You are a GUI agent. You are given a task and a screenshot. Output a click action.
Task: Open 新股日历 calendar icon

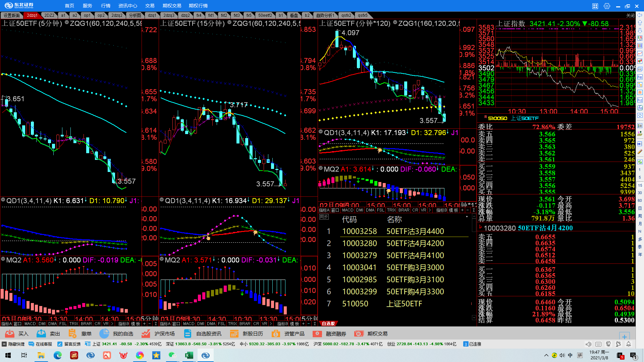[x=234, y=334]
